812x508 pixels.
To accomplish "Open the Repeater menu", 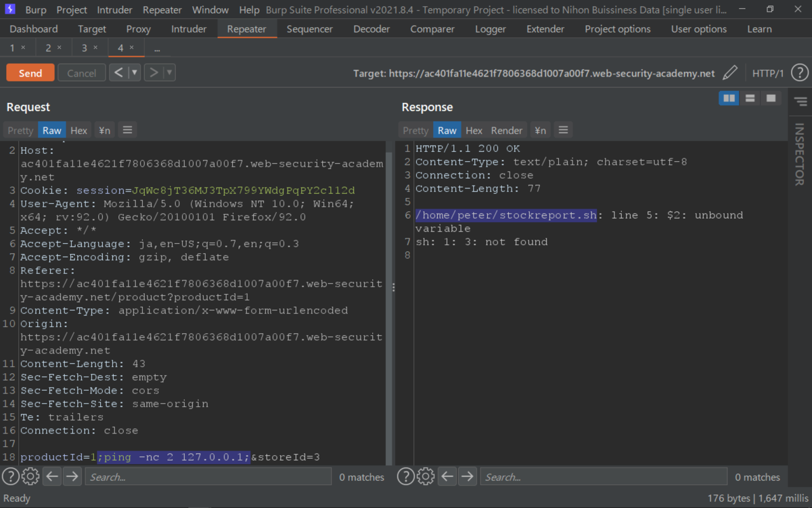I will pyautogui.click(x=162, y=10).
